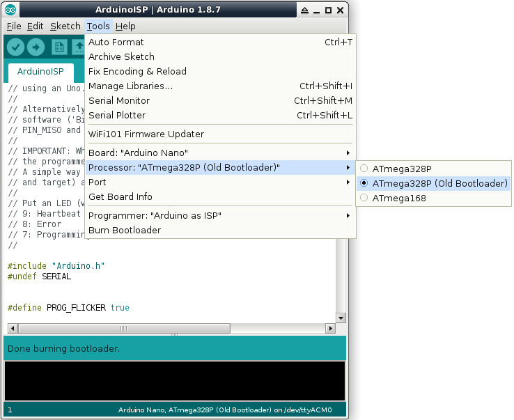The height and width of the screenshot is (420, 514).
Task: Close the open Tools menu
Action: coord(98,26)
